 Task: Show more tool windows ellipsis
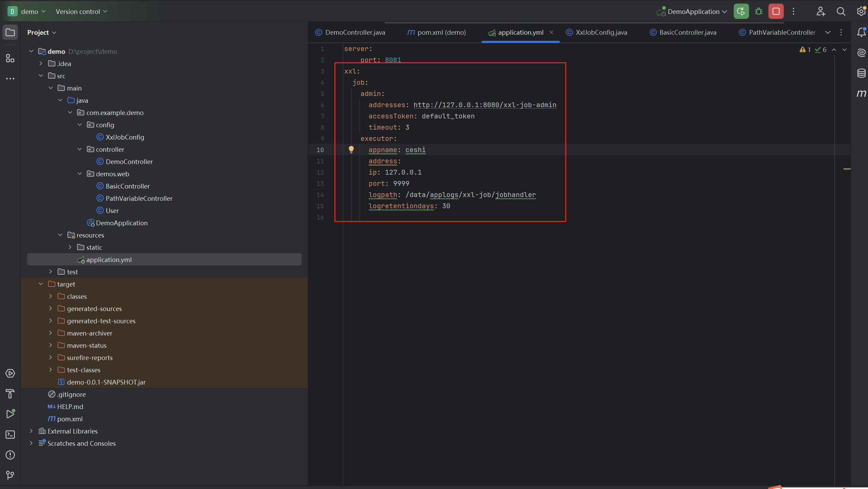pos(10,79)
